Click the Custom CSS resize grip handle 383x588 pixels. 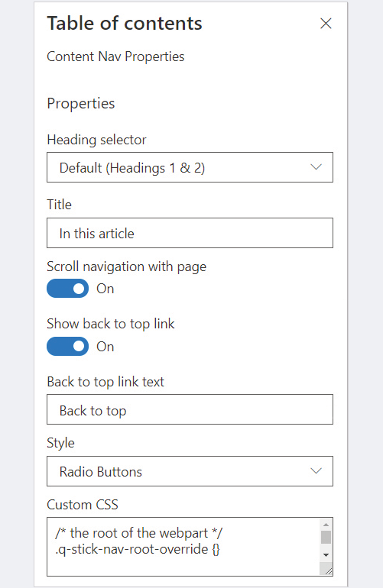[327, 570]
